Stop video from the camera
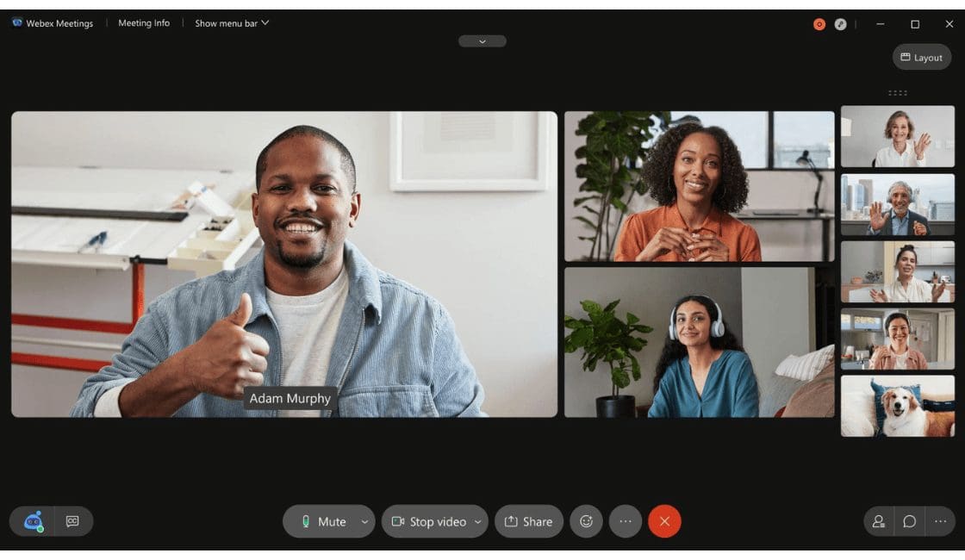The image size is (965, 560). point(428,521)
